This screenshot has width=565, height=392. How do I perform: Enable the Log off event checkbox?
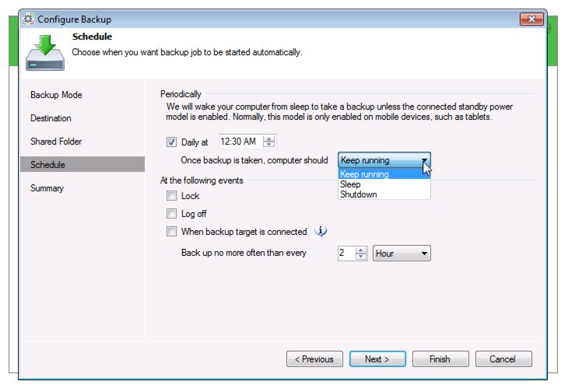coord(171,213)
